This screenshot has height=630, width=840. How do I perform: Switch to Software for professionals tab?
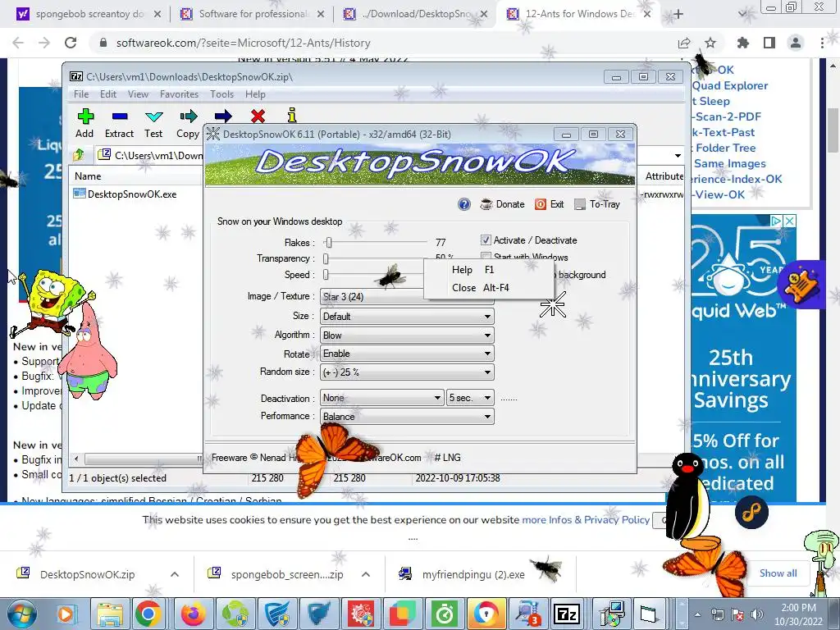[252, 14]
